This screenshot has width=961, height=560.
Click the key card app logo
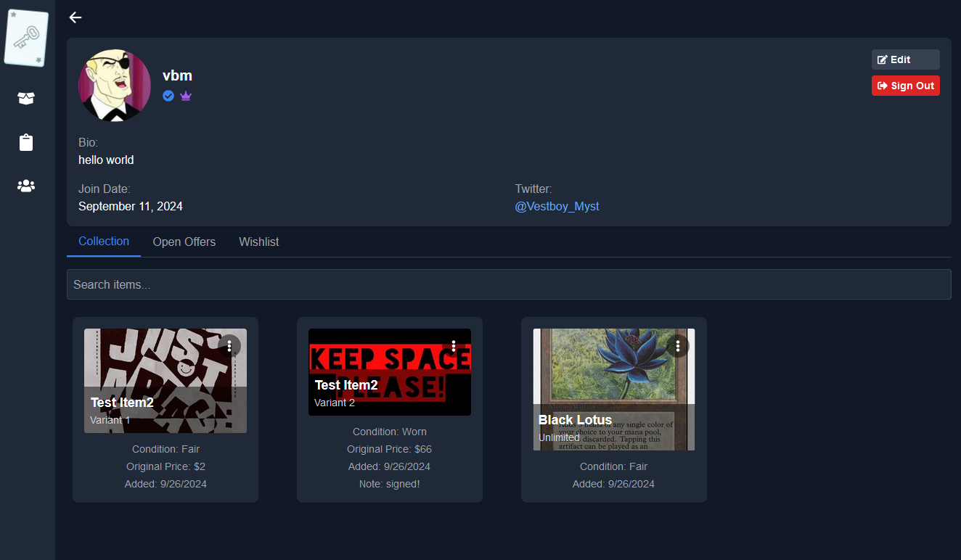coord(26,36)
